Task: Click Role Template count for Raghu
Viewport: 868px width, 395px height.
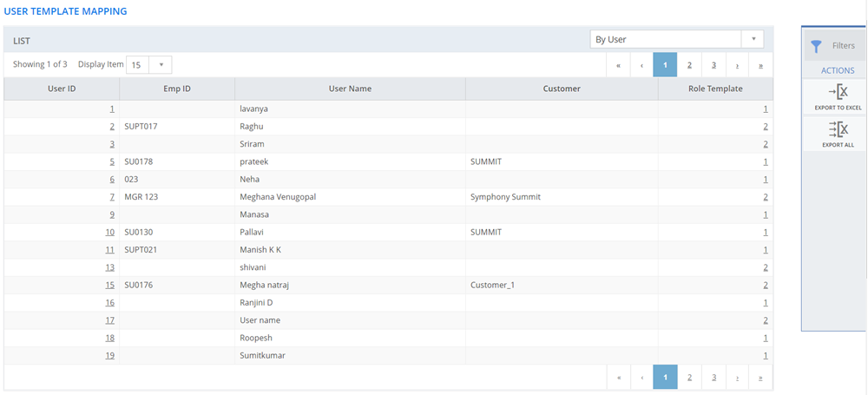Action: pyautogui.click(x=766, y=127)
